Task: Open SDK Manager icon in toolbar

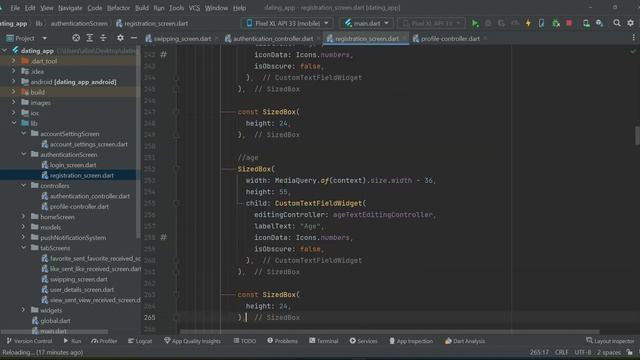Action: click(600, 23)
